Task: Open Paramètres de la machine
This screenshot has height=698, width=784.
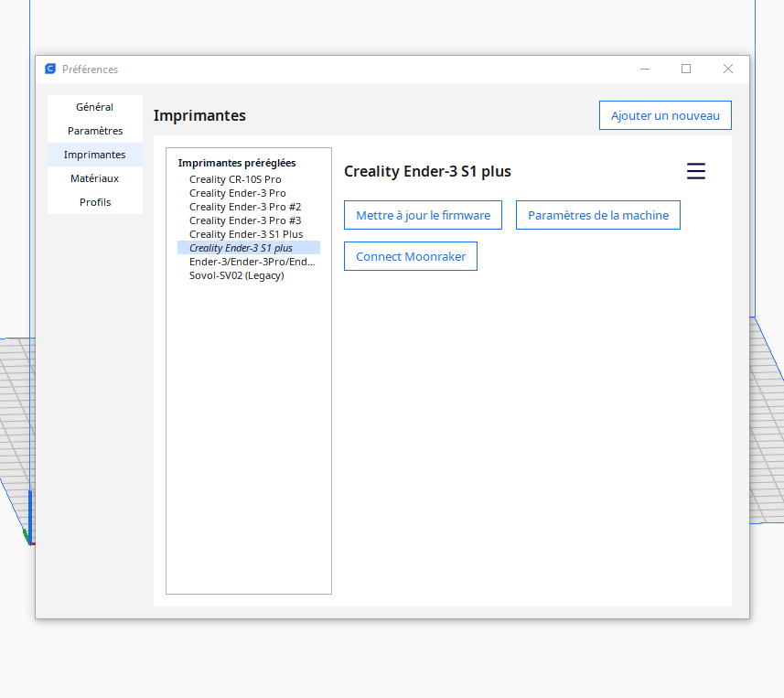Action: point(598,216)
